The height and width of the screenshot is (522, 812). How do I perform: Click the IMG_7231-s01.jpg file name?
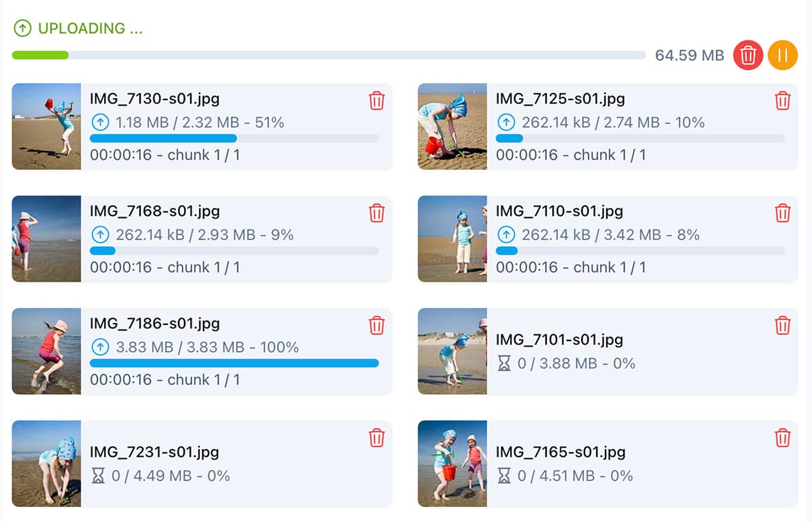point(155,452)
